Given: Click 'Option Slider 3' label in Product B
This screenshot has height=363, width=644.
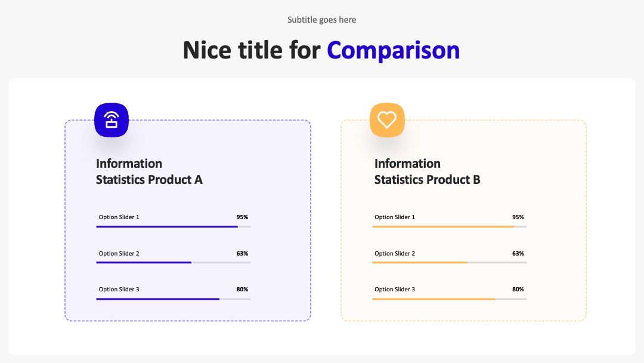Looking at the screenshot, I should click(395, 290).
